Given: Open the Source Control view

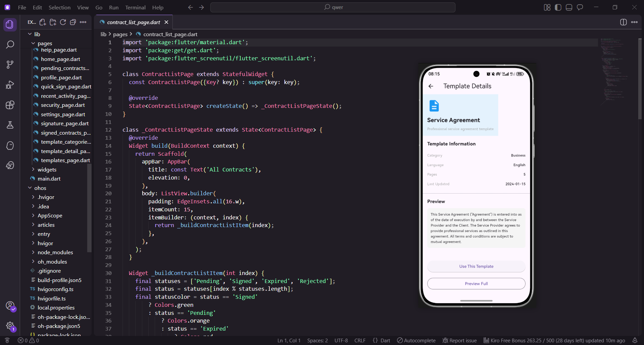Looking at the screenshot, I should click(10, 65).
